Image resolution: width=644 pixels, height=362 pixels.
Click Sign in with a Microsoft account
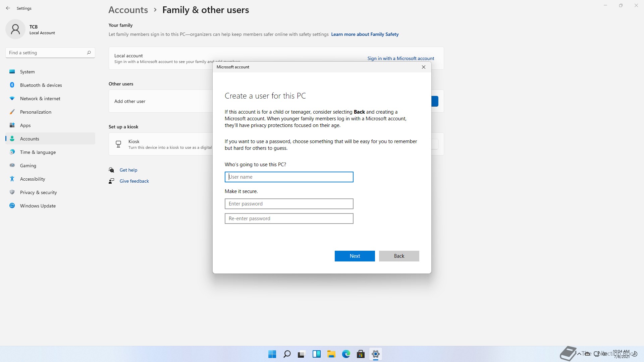pyautogui.click(x=400, y=58)
